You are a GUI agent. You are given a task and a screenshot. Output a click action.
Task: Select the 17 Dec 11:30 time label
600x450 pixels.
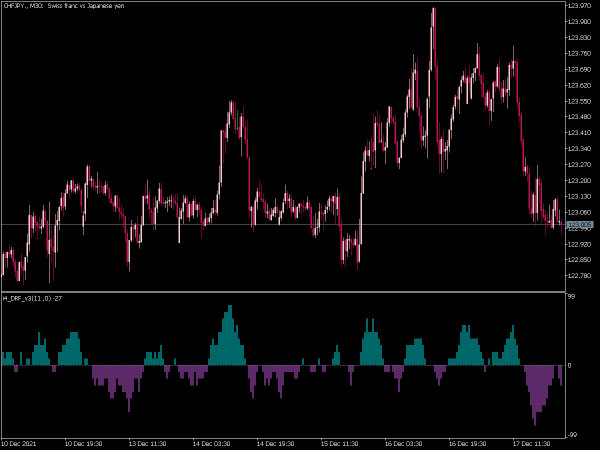[529, 441]
